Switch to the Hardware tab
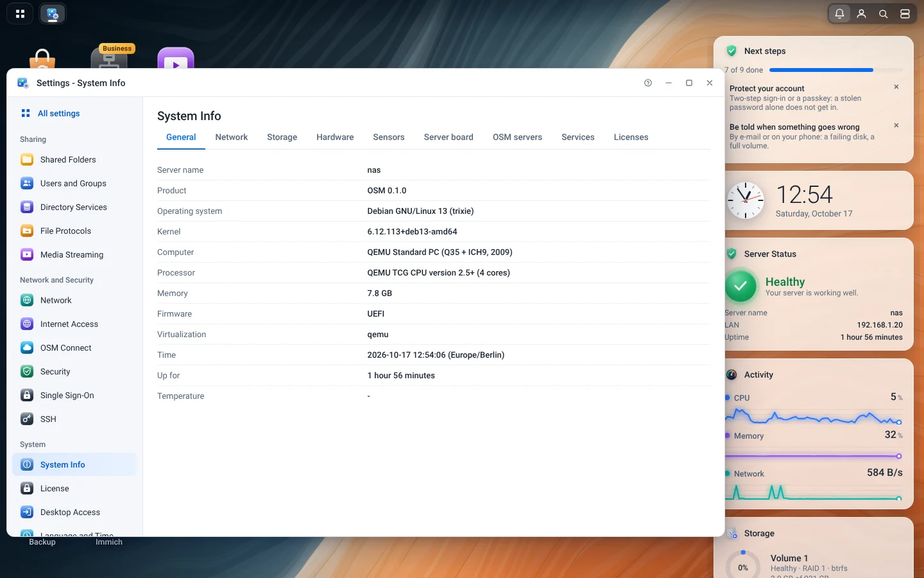 coord(335,137)
